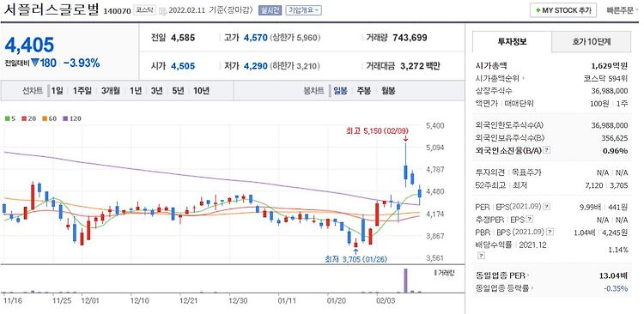Click the 거래량 volume legend marker
Screen dimensions: 644x314
coord(435,272)
